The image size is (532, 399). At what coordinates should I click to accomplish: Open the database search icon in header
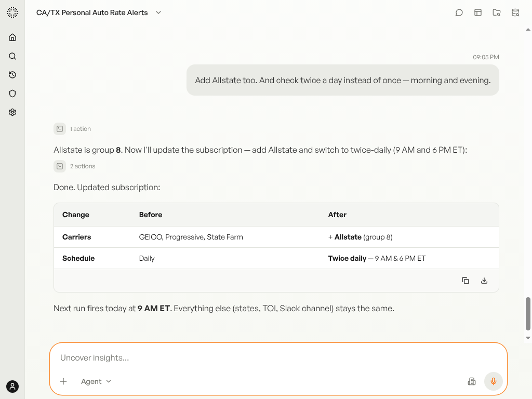click(x=515, y=12)
